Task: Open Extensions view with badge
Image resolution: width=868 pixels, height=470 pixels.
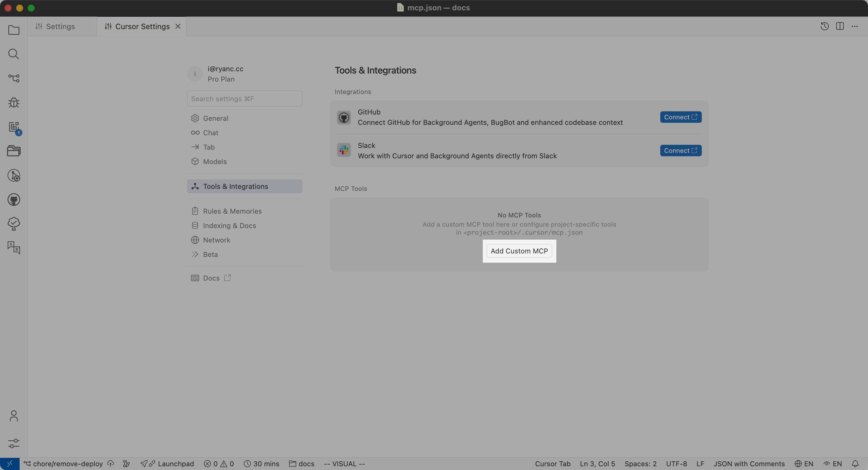Action: coord(14,127)
